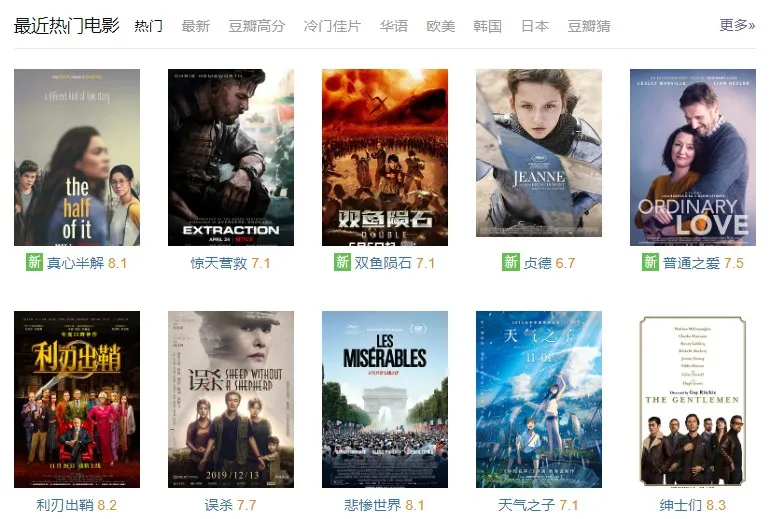Image resolution: width=770 pixels, height=519 pixels.
Task: Open the 误杀 title link
Action: (219, 505)
